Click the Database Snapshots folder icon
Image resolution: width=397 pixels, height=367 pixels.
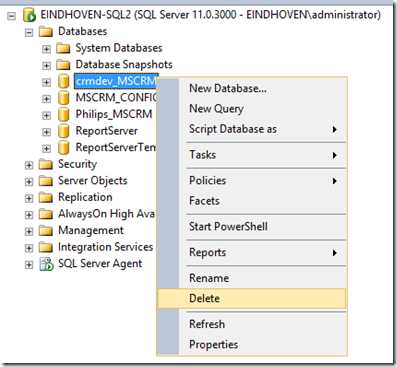click(63, 65)
